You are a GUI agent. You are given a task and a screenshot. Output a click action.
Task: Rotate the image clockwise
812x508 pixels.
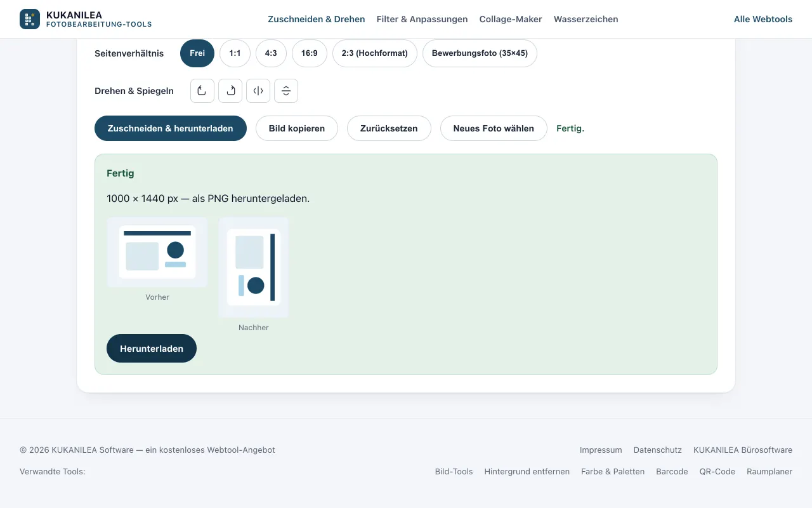pyautogui.click(x=230, y=91)
